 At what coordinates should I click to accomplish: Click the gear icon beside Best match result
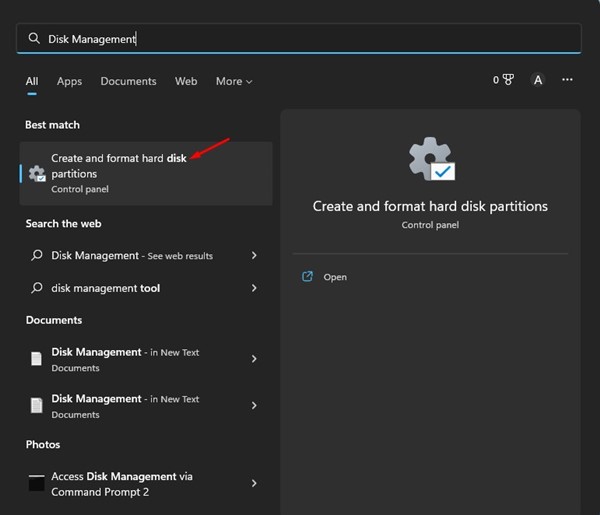tap(37, 174)
